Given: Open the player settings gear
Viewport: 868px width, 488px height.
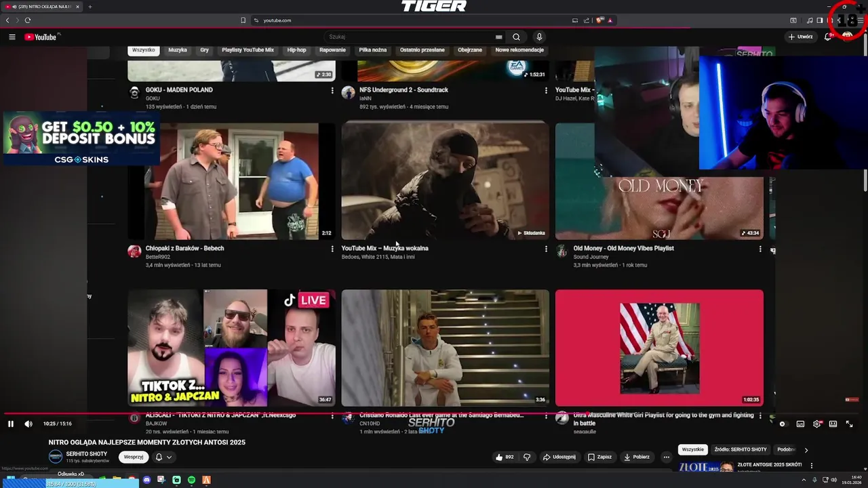Looking at the screenshot, I should click(x=817, y=424).
